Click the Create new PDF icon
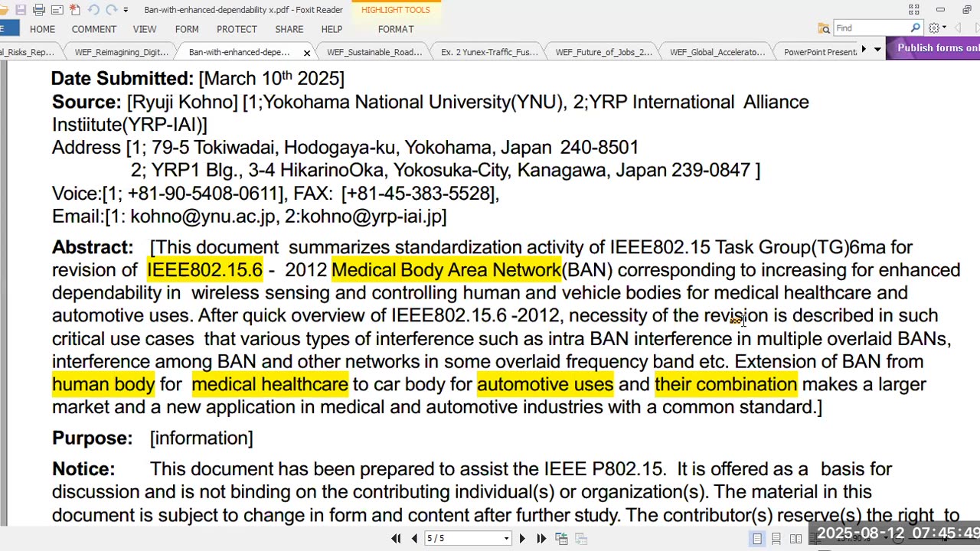This screenshot has height=551, width=980. (75, 10)
